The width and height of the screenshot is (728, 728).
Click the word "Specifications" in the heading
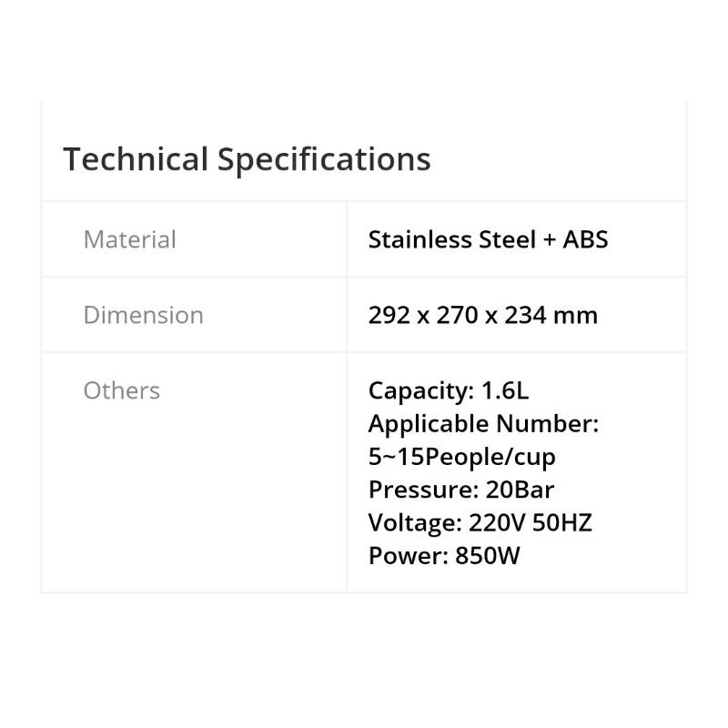click(x=324, y=159)
